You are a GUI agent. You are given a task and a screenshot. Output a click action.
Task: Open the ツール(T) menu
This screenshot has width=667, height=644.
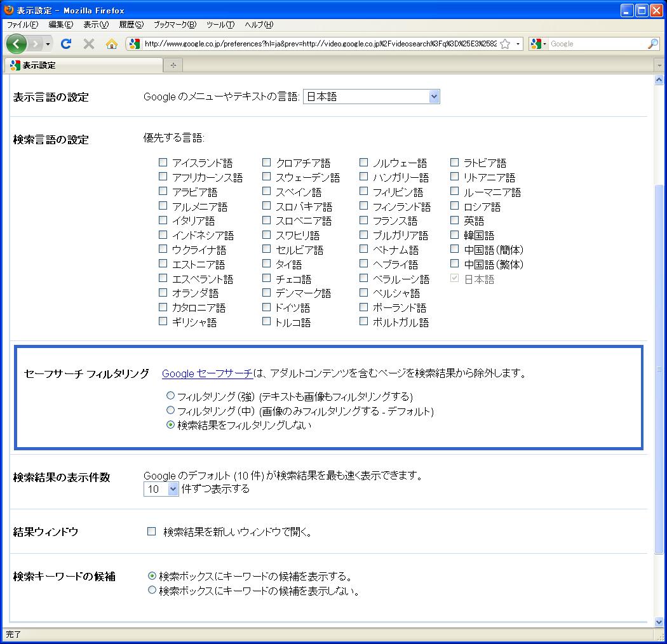click(220, 25)
